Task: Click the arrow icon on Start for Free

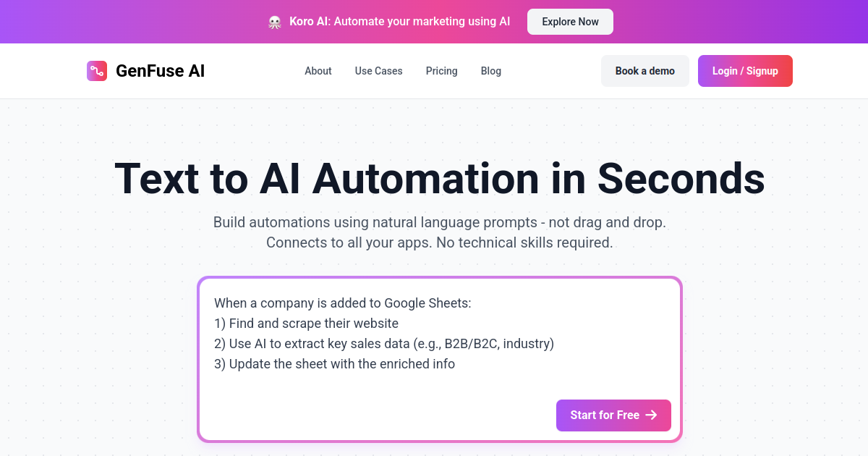Action: [651, 415]
